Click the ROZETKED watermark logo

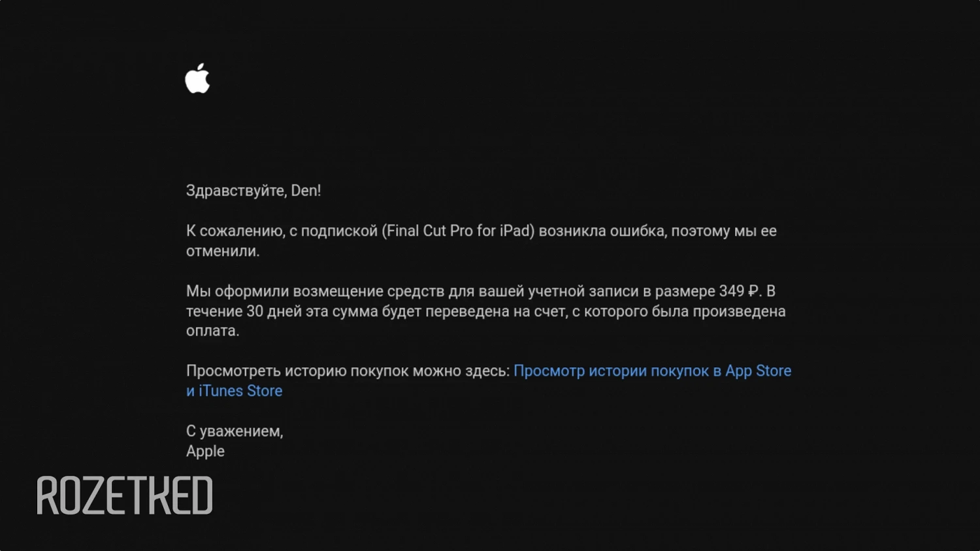pyautogui.click(x=125, y=495)
